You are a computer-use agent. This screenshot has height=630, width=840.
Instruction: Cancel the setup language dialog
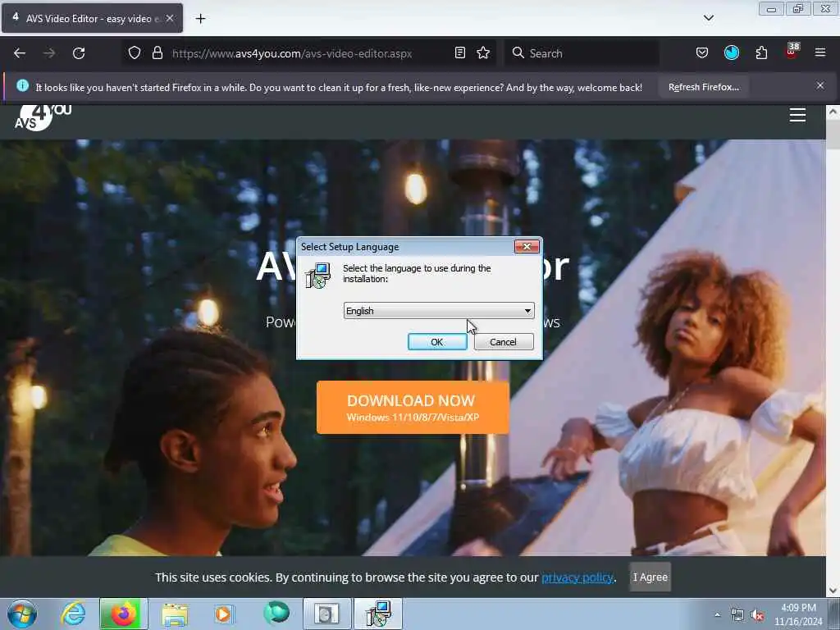pyautogui.click(x=504, y=342)
